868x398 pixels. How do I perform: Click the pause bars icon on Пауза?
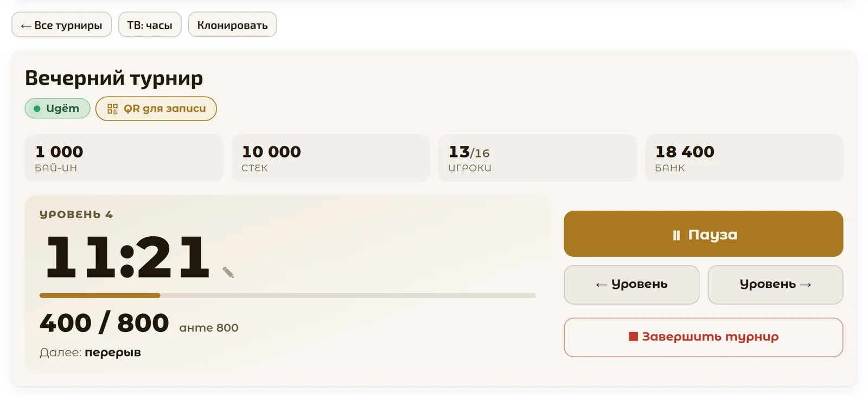coord(676,235)
